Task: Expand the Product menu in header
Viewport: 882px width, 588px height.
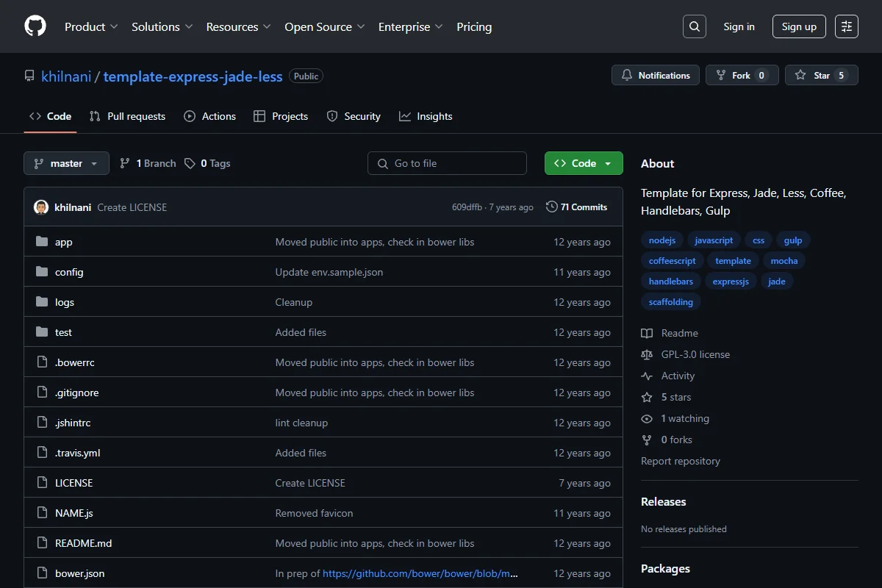Action: (x=91, y=26)
